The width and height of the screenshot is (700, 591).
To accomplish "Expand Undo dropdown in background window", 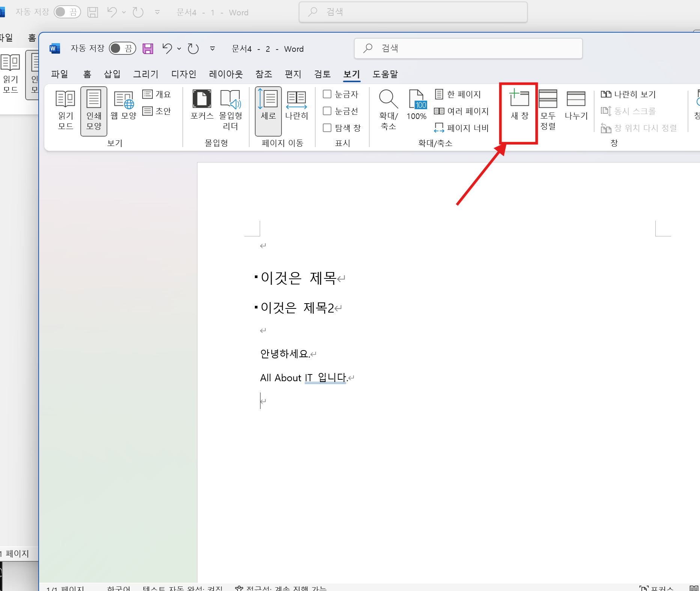I will click(124, 12).
